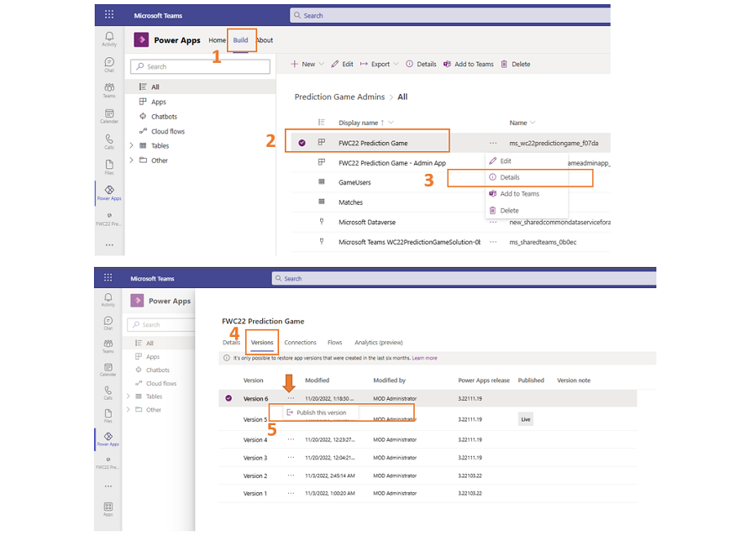Open Apps store icon in lower sidebar

click(x=108, y=509)
